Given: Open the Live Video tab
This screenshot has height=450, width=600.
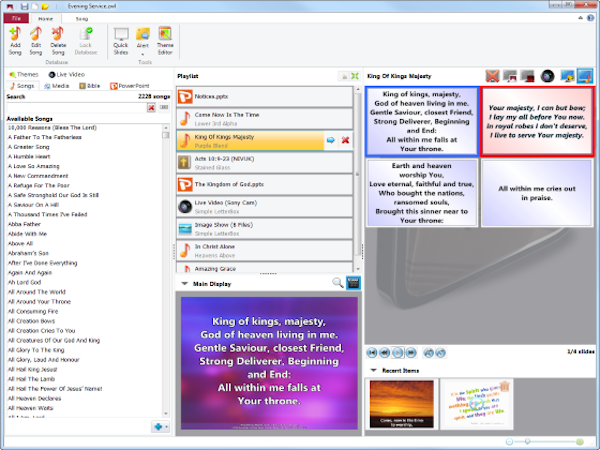Looking at the screenshot, I should pos(67,74).
